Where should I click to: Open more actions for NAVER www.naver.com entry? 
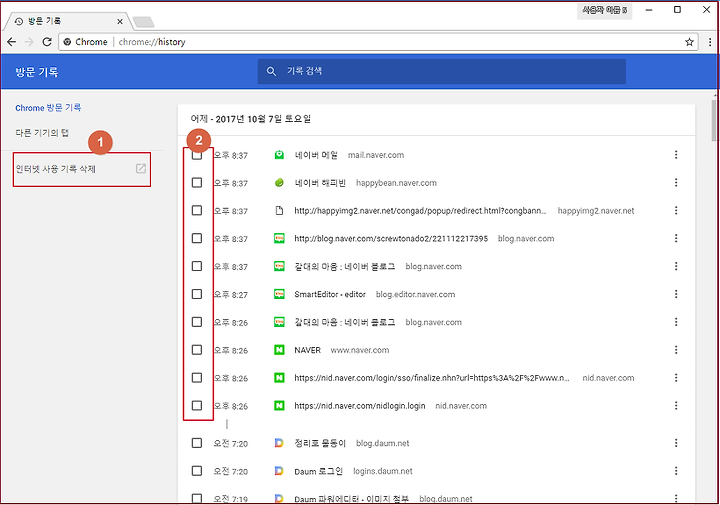[x=676, y=350]
